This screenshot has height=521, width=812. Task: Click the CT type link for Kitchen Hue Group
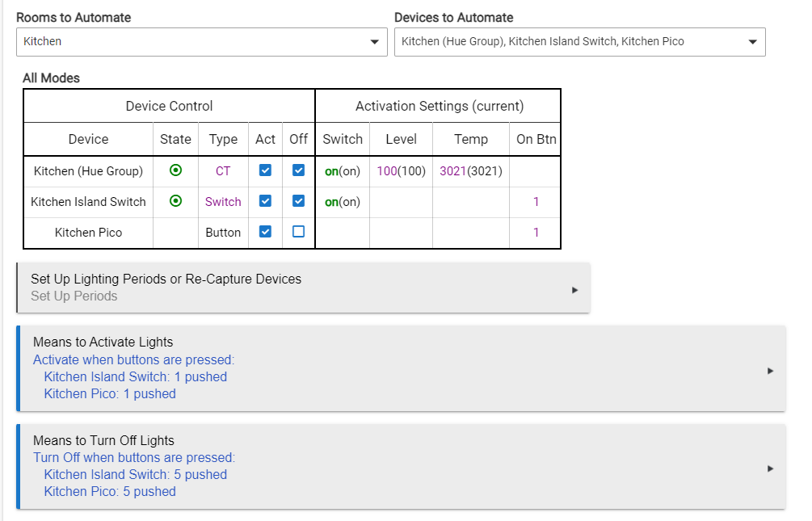(x=223, y=171)
